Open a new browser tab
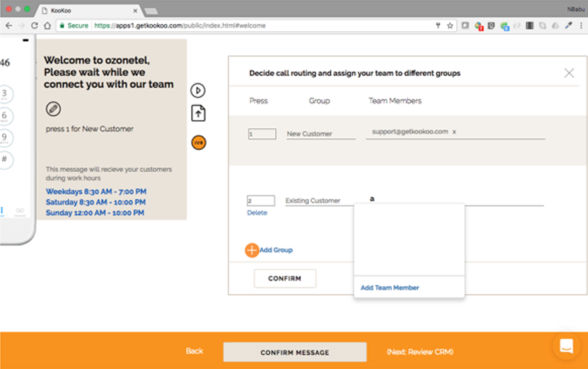Screen dimensions: 588x369 (x=151, y=11)
